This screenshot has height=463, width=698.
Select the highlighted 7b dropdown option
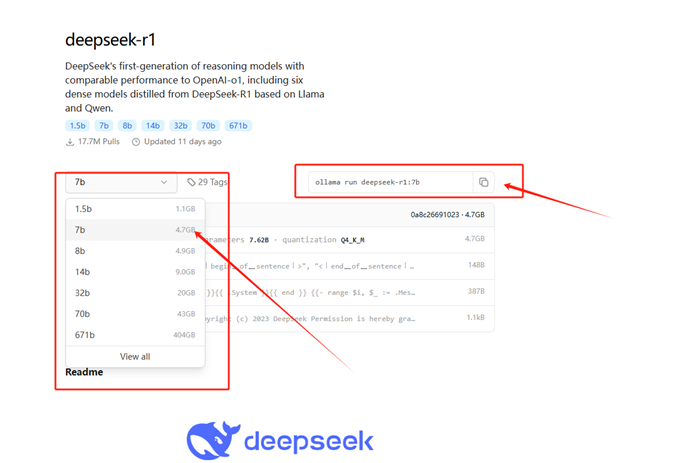coord(135,230)
